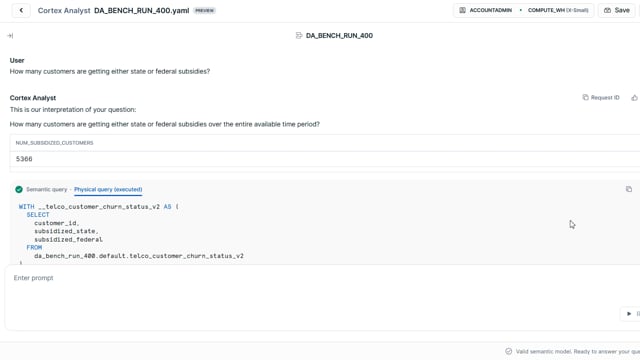Click the Cortex Analyst breadcrumb title
The height and width of the screenshot is (360, 640).
click(64, 11)
